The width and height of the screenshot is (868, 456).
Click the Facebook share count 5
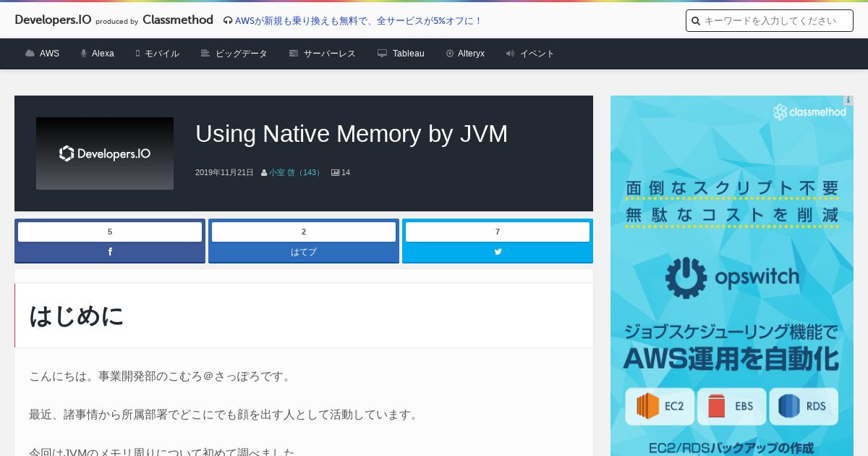110,232
